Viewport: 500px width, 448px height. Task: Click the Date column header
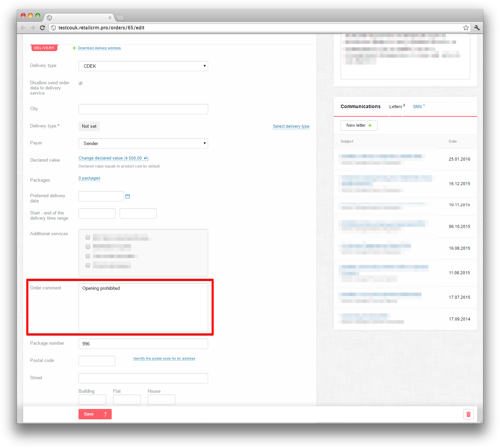(453, 141)
